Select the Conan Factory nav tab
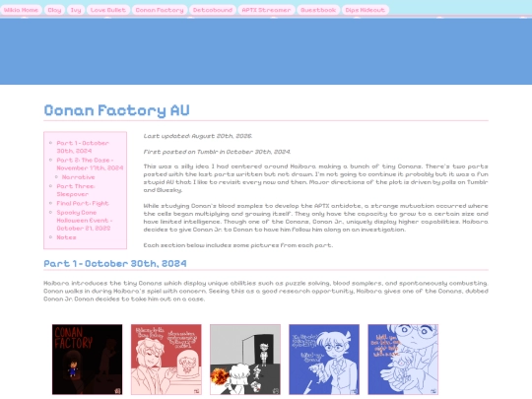532x399 pixels. (160, 10)
